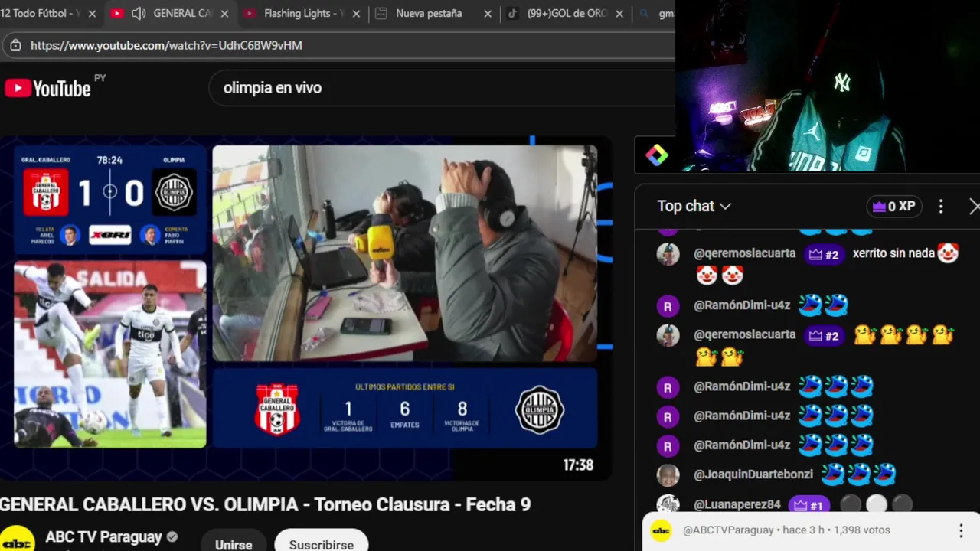
Task: Expand the Top chat dropdown
Action: pos(694,206)
